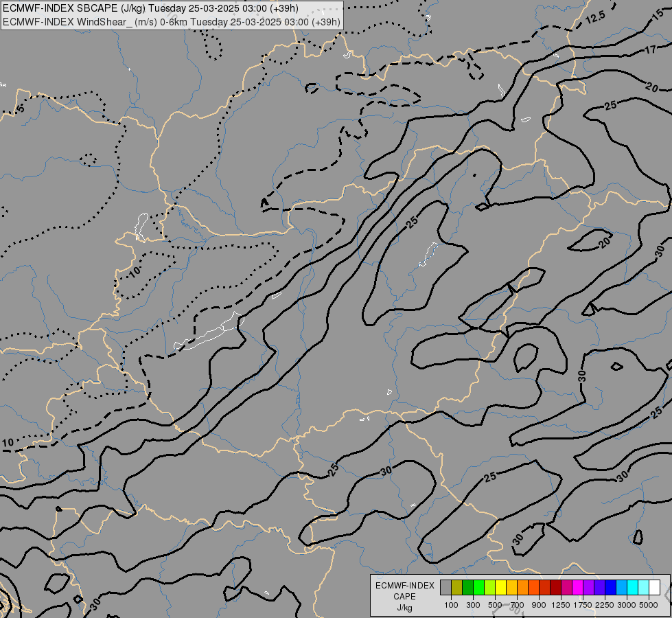This screenshot has width=672, height=618.
Task: Pick the bright magenta legend swatch
Action: (x=578, y=587)
